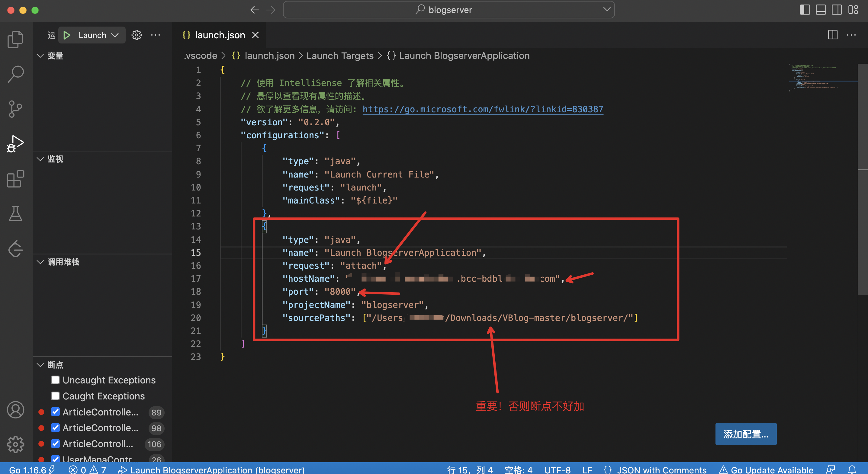The image size is (868, 474).
Task: Enable Caught Exceptions breakpoint
Action: [x=56, y=396]
